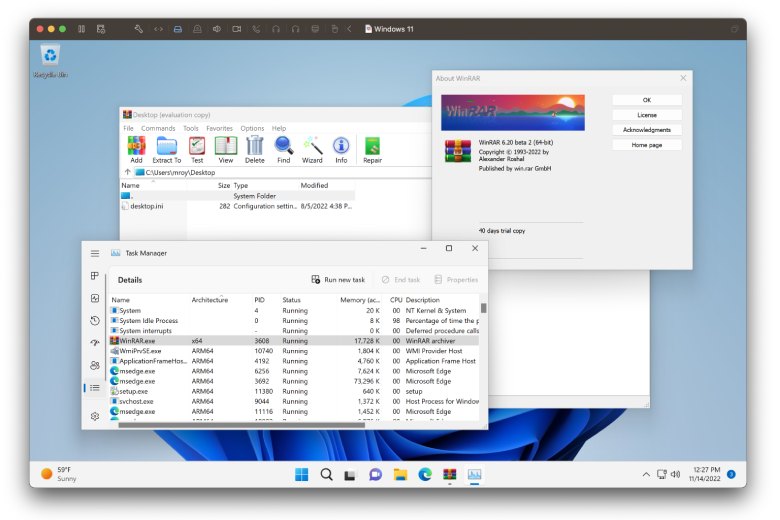
Task: Open File Explorer from taskbar
Action: (400, 475)
